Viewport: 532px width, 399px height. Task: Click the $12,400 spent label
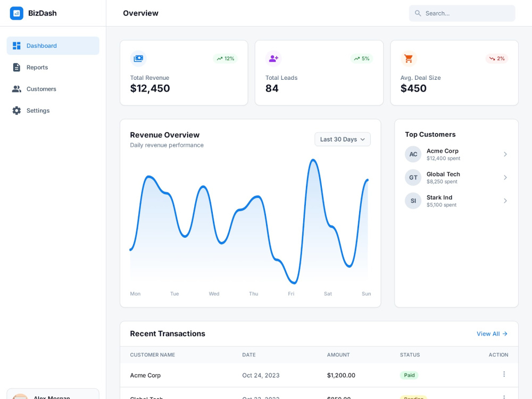(444, 159)
